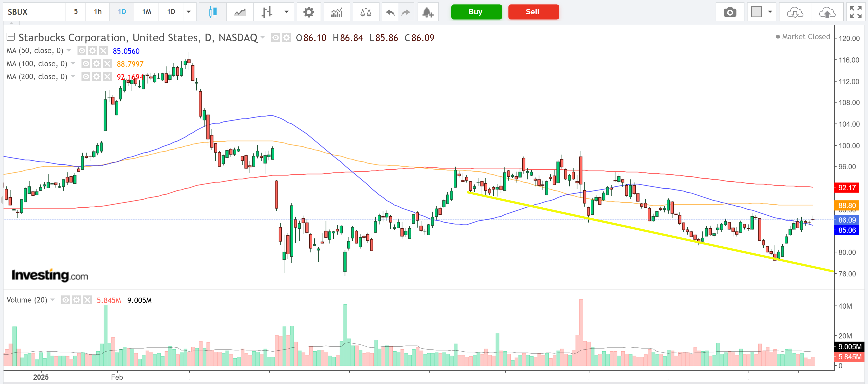This screenshot has height=384, width=868.
Task: Open the timeframe interval dropdown arrow
Action: 189,12
